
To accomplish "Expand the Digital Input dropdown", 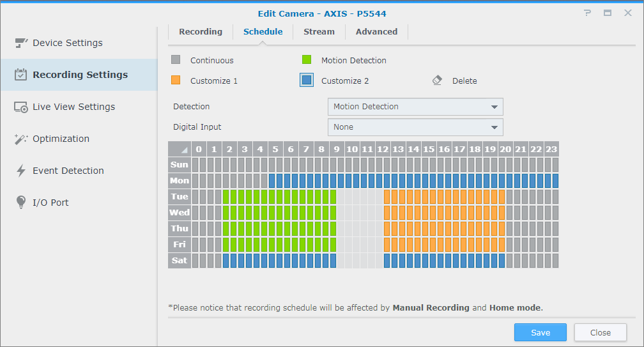I will pos(415,127).
